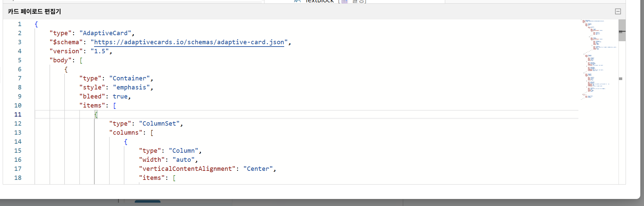Click the vertical scrollbar thumb in the editor
644x206 pixels.
click(x=622, y=30)
